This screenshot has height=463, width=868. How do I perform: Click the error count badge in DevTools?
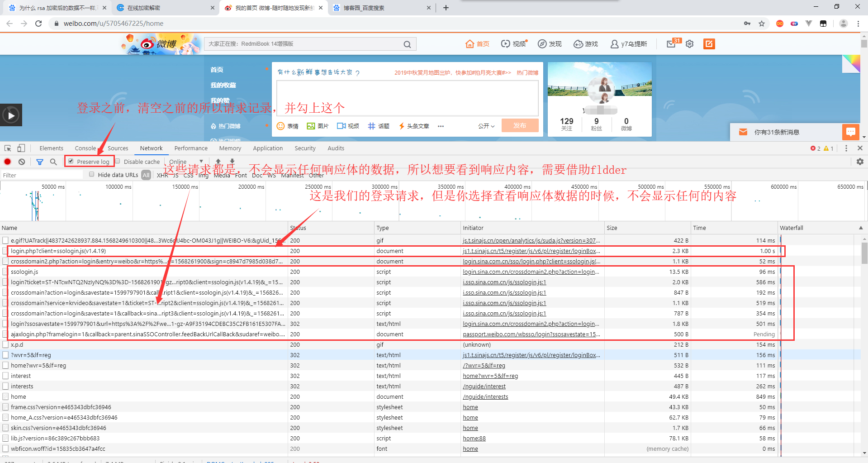tap(815, 148)
